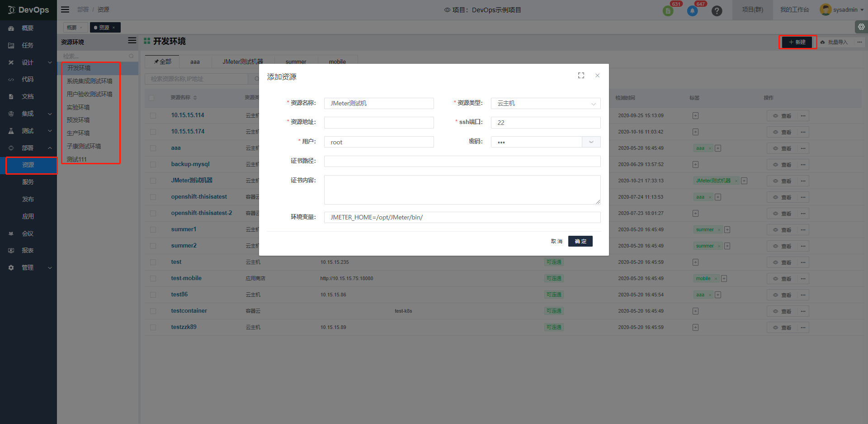Maximize the 添加资源 dialog to fullscreen

(581, 76)
